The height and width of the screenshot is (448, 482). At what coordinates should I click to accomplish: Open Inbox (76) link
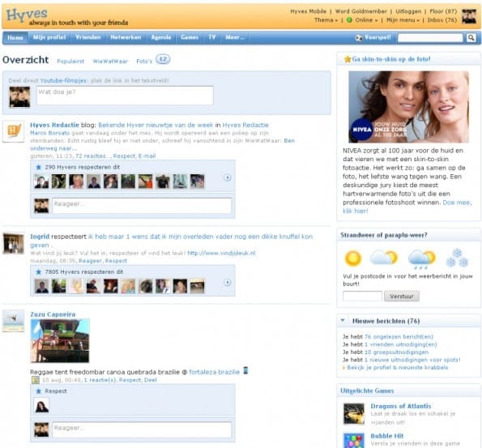(x=442, y=20)
